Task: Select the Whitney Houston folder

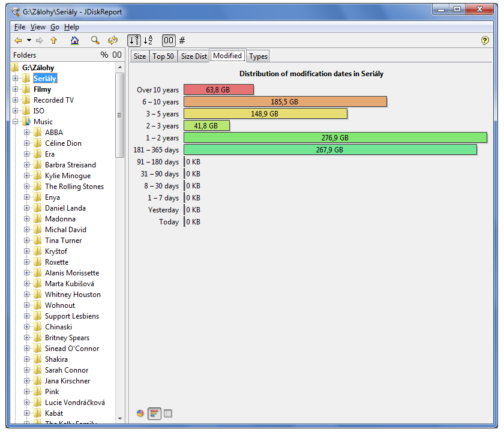Action: point(73,295)
